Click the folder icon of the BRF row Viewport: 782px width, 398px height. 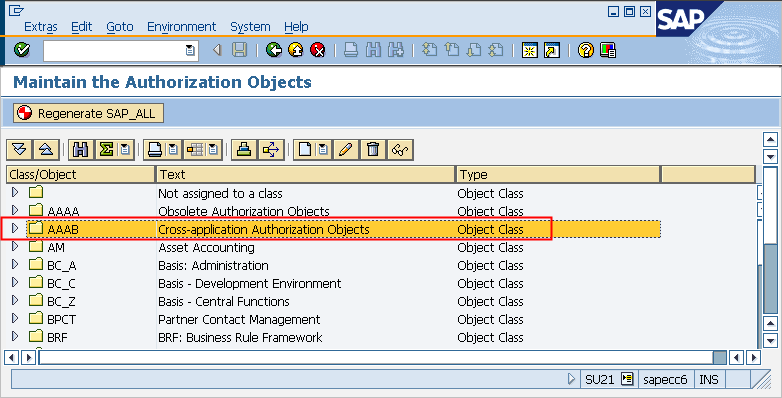point(36,336)
